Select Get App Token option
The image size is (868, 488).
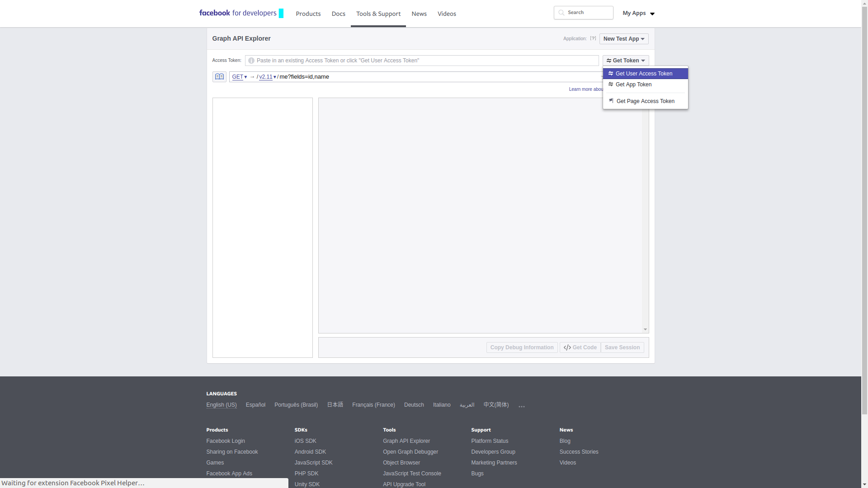pyautogui.click(x=645, y=84)
